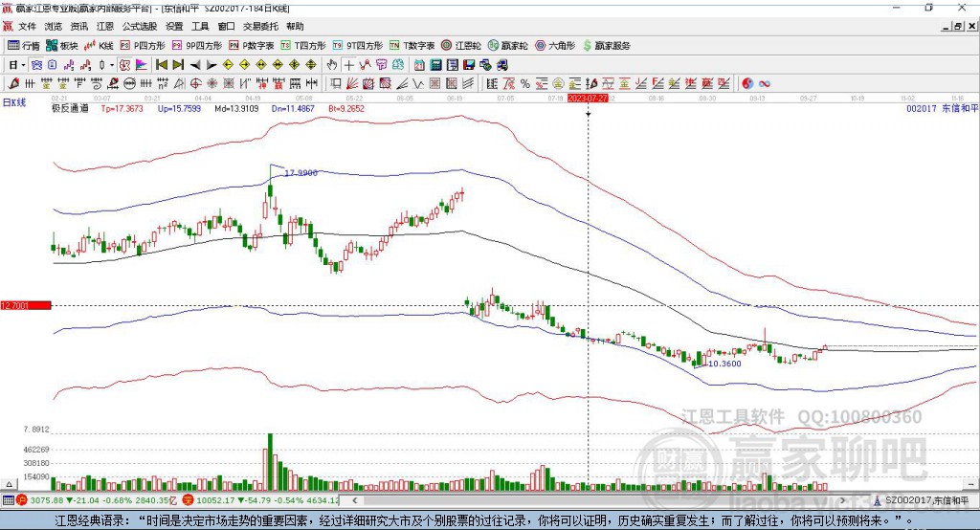The width and height of the screenshot is (980, 530).
Task: Select the red circular target tool
Action: point(195,84)
